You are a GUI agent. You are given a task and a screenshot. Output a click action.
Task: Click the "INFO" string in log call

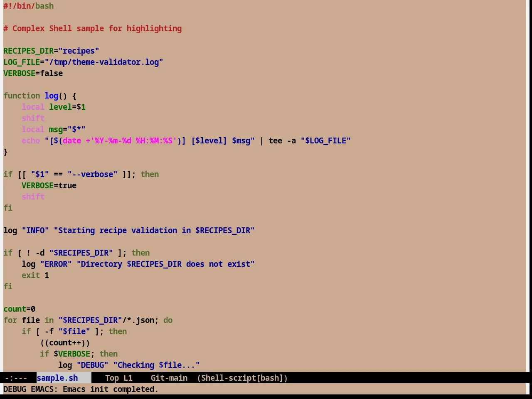(35, 230)
